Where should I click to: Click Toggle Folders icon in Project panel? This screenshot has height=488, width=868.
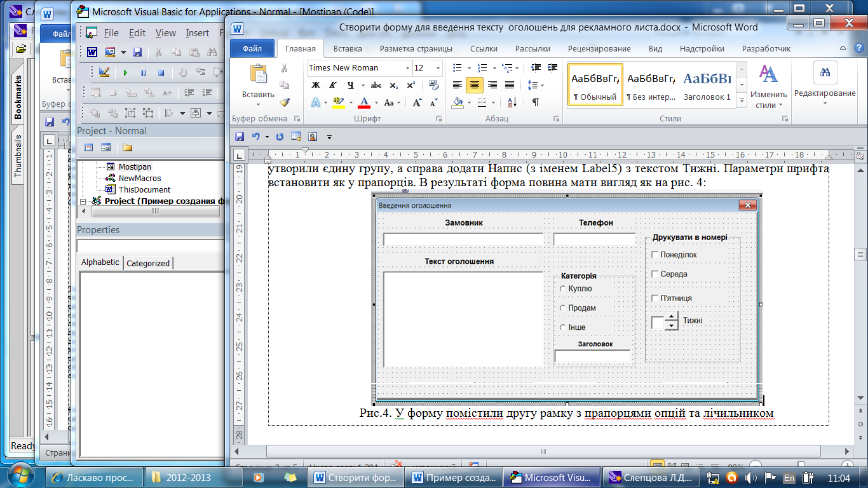point(127,147)
